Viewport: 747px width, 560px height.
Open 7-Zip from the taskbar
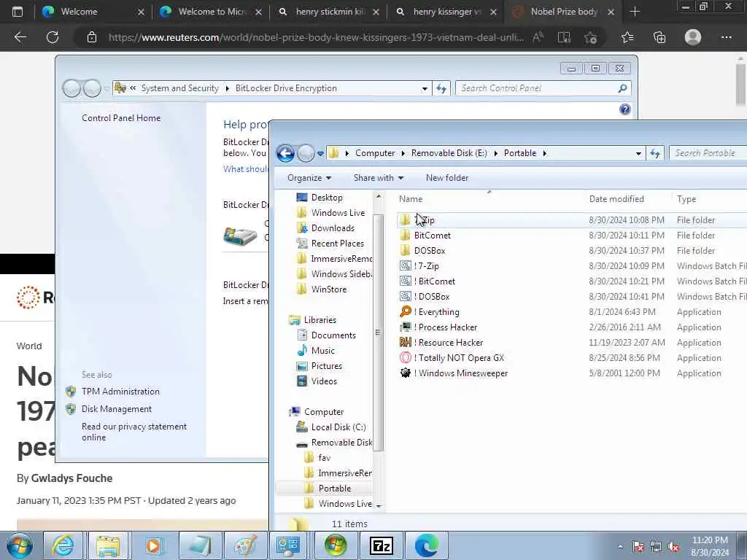click(381, 545)
